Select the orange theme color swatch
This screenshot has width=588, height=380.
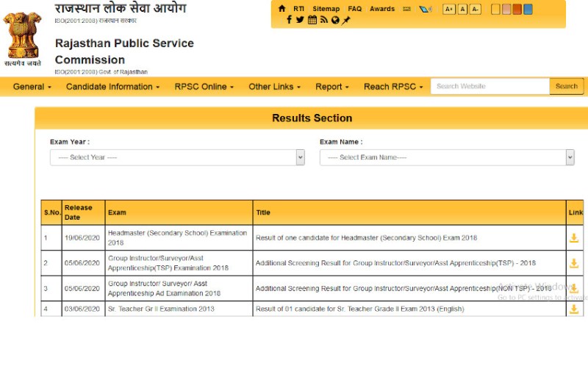click(x=517, y=10)
